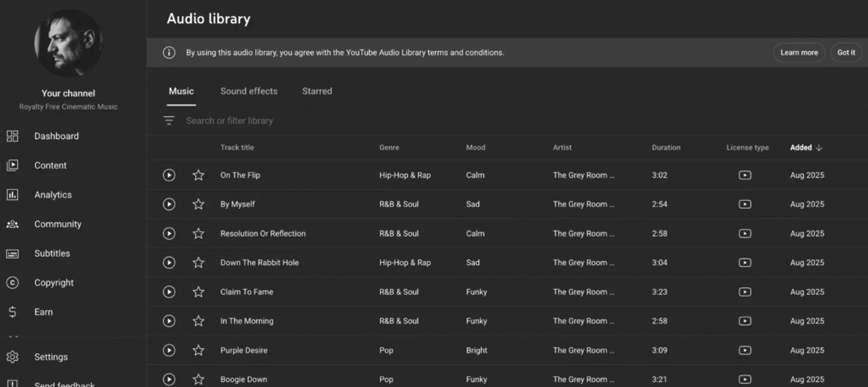The height and width of the screenshot is (387, 868).
Task: Open Earn using the dollar icon
Action: pos(12,312)
